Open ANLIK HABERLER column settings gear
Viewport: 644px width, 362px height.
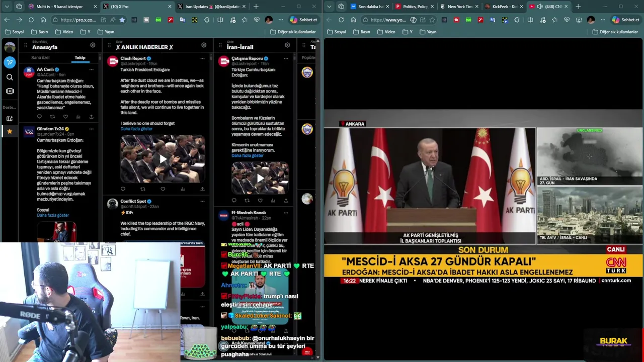click(x=204, y=45)
